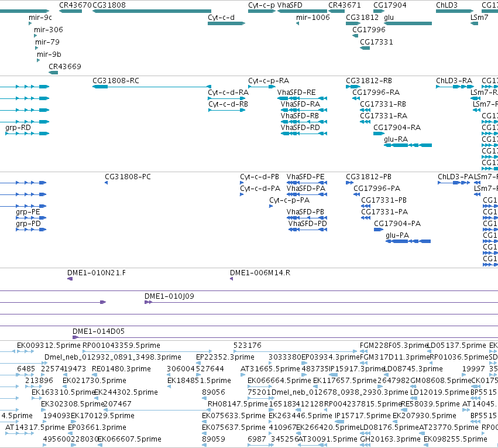Click the CG17904 gene label

390,5
